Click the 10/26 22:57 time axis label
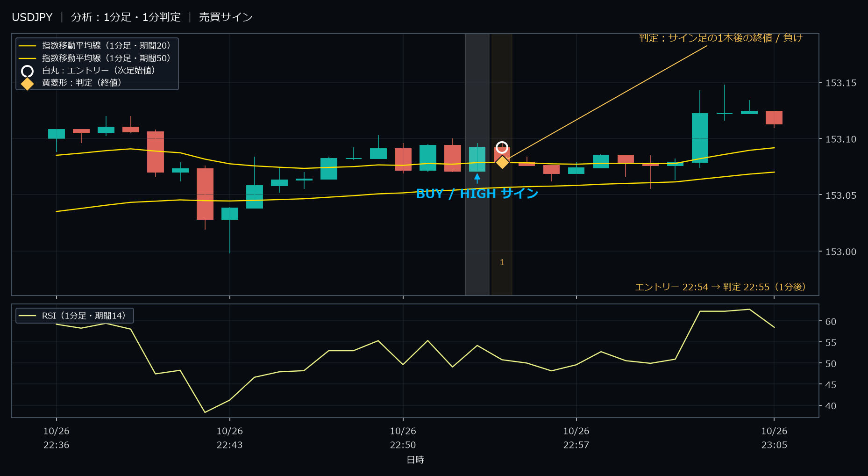Screen dimensions: 868x476 pos(576,438)
